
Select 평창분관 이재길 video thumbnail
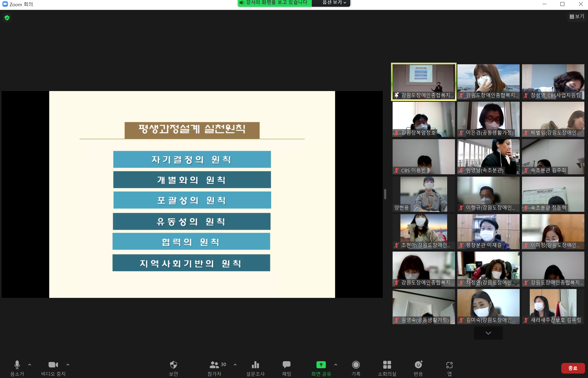tap(488, 232)
